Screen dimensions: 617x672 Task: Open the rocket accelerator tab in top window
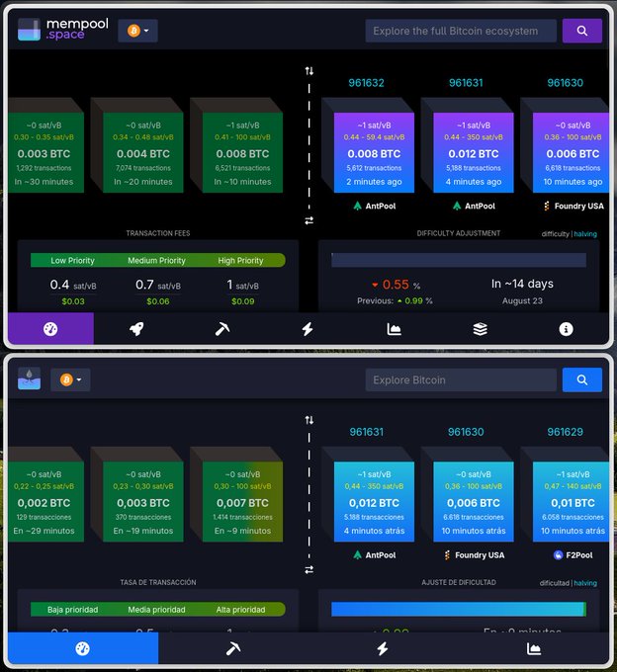(136, 329)
